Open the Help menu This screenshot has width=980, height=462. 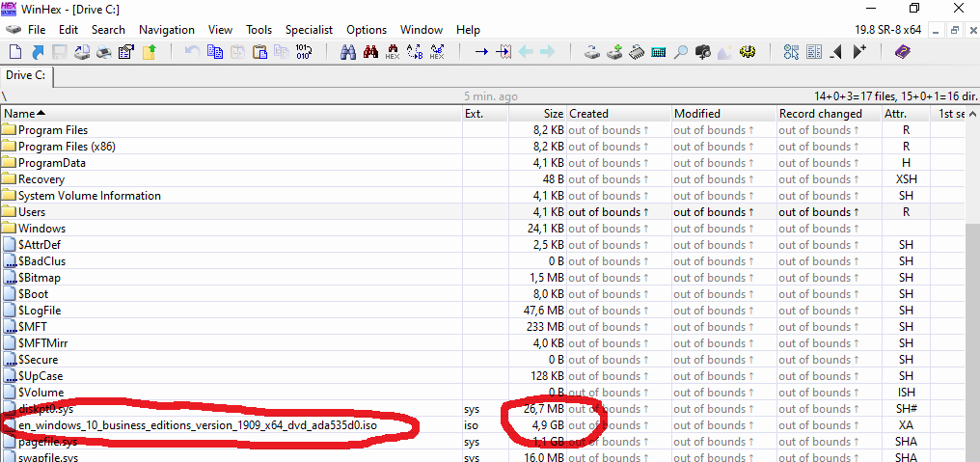click(x=468, y=29)
